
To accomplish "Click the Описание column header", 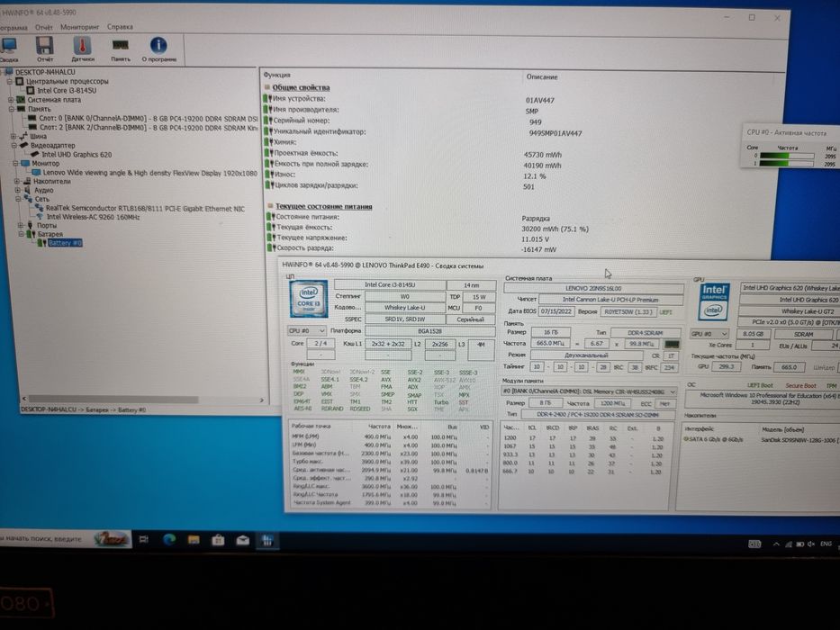I will tap(542, 77).
